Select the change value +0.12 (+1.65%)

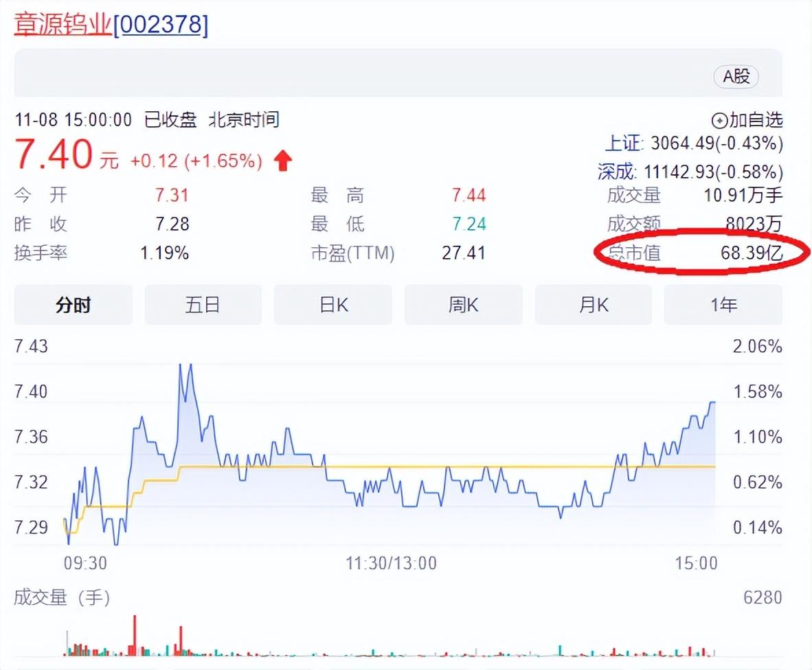point(196,161)
